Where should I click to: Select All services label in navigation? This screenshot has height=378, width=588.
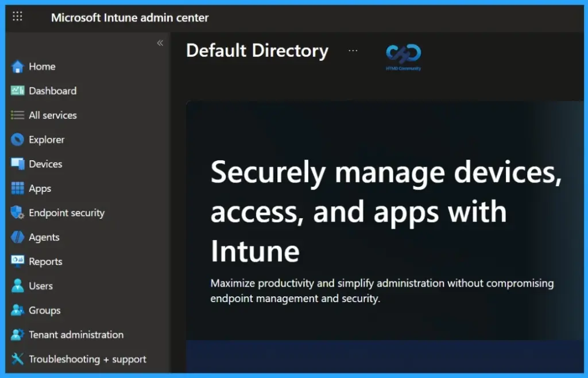click(53, 115)
